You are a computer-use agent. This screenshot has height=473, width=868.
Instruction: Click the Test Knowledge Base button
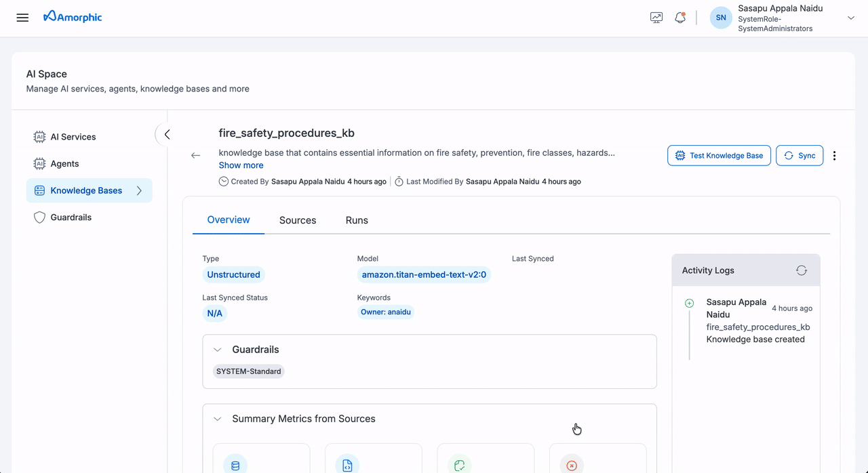click(x=719, y=155)
